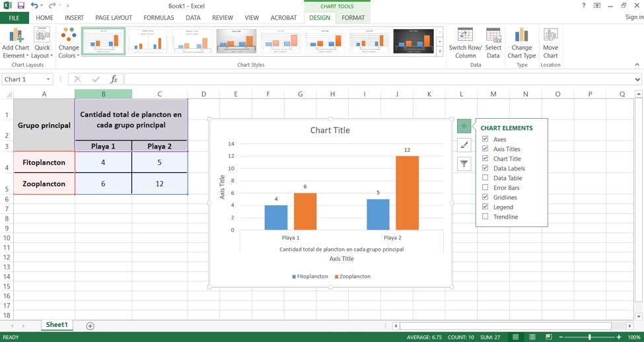
Task: Click Change Chart Type
Action: tap(522, 44)
